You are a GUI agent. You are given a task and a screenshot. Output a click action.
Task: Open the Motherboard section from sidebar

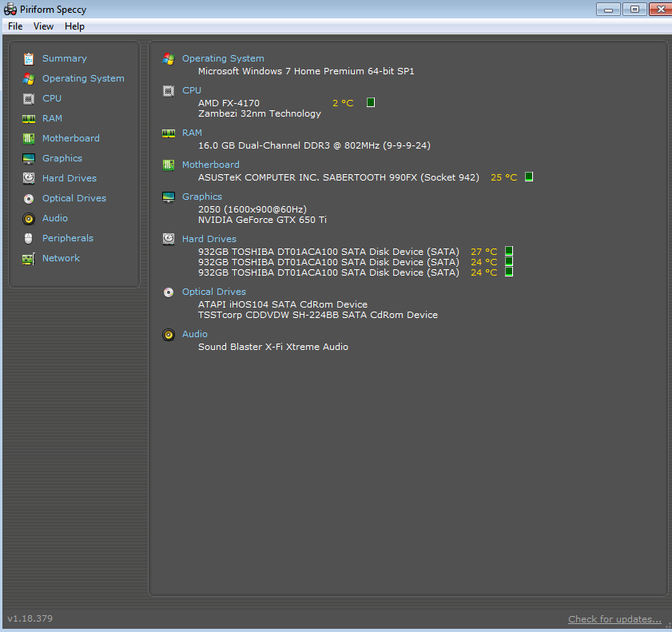[x=70, y=138]
